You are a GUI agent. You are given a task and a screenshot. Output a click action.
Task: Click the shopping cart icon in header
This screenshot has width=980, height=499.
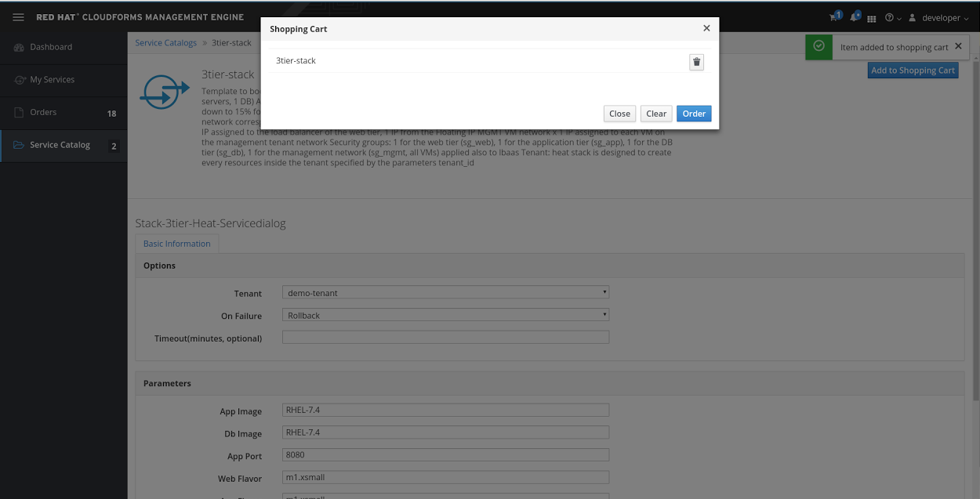coord(833,18)
